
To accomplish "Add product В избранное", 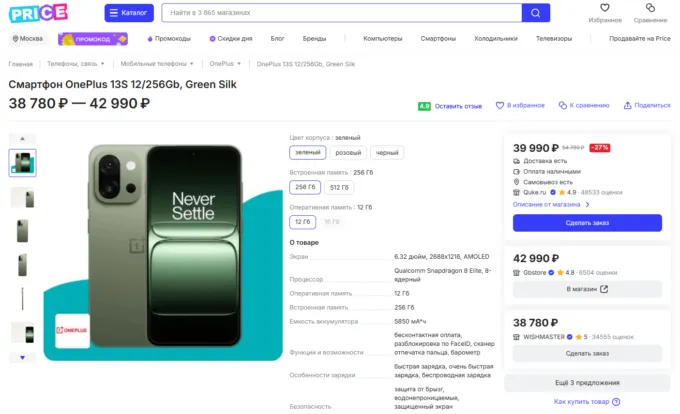I will [520, 105].
